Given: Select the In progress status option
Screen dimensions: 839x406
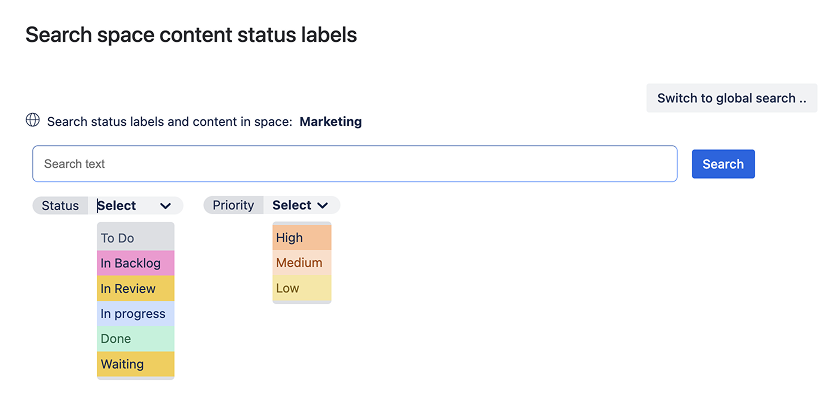Looking at the screenshot, I should coord(135,314).
